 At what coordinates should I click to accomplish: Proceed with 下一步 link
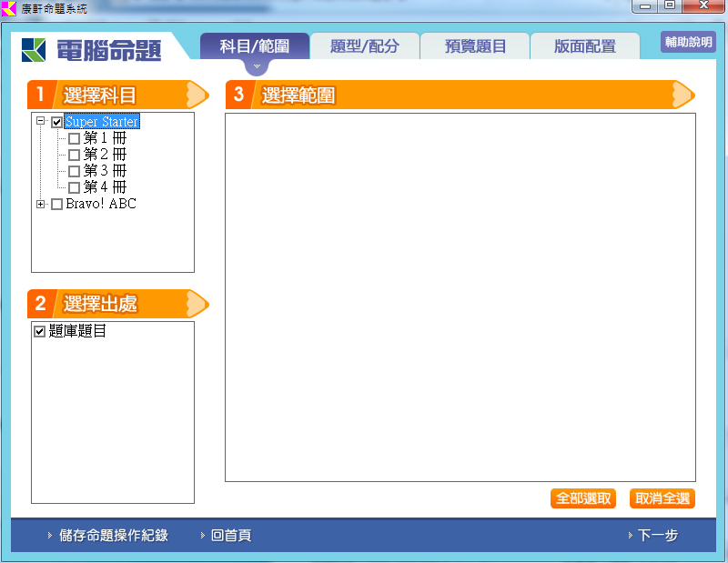pyautogui.click(x=658, y=535)
